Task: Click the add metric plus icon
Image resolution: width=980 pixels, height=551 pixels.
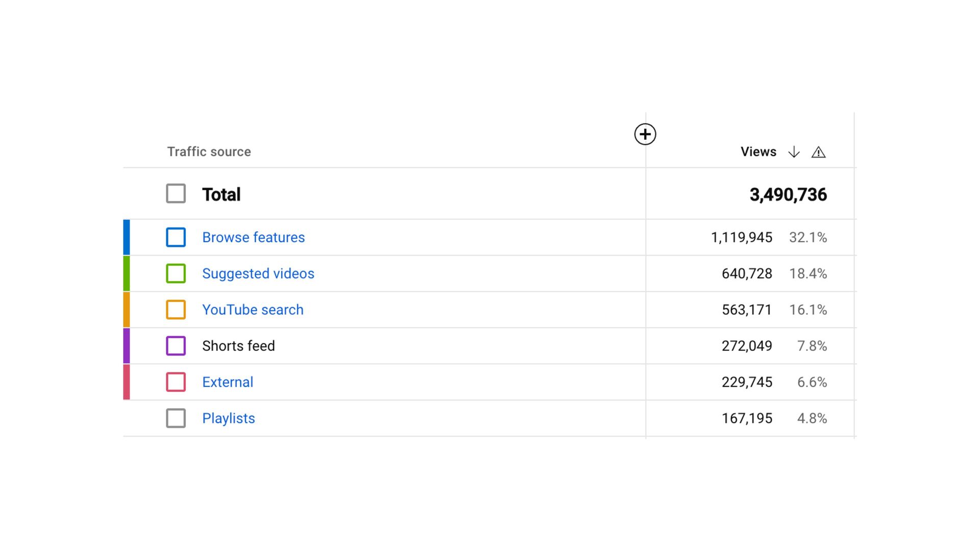Action: click(645, 134)
